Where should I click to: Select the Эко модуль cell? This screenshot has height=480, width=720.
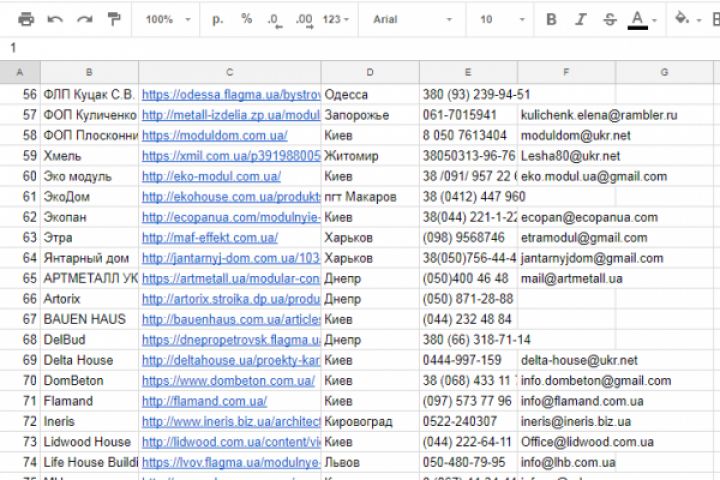90,176
